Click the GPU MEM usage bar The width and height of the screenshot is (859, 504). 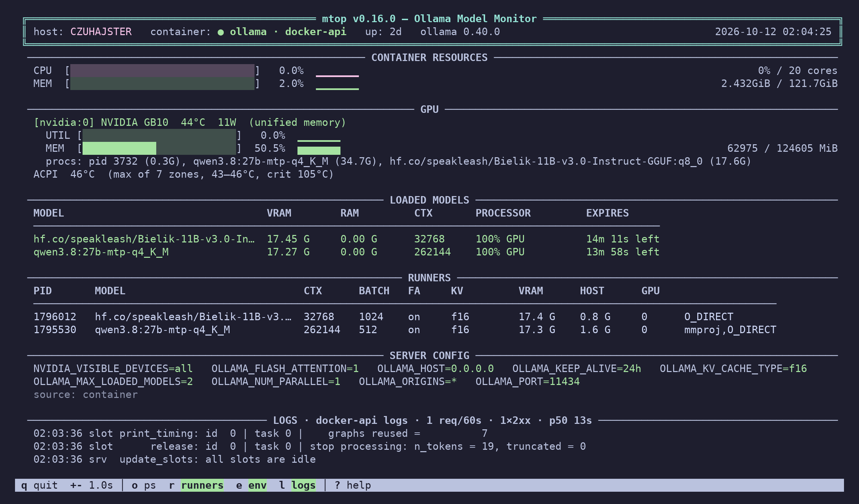[159, 148]
